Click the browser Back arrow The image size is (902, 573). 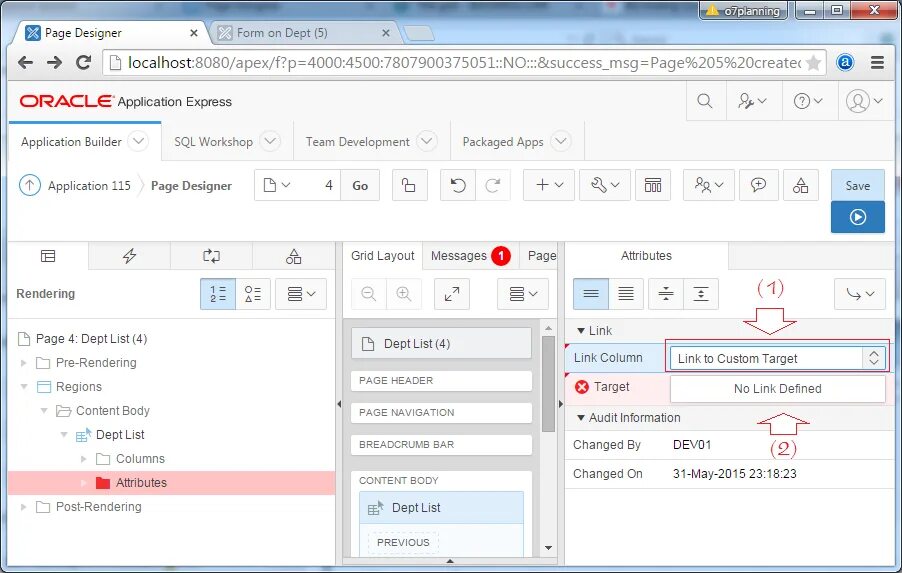[25, 62]
